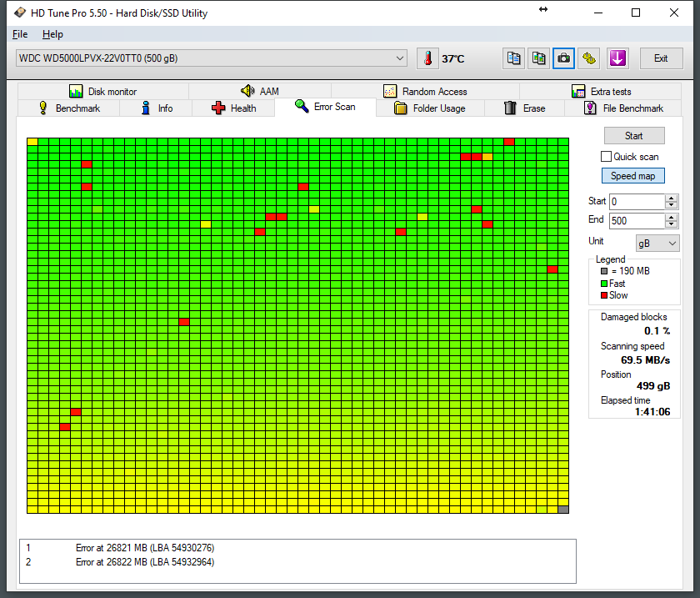Screen dimensions: 700x598
Task: Click the Exit button
Action: point(660,58)
